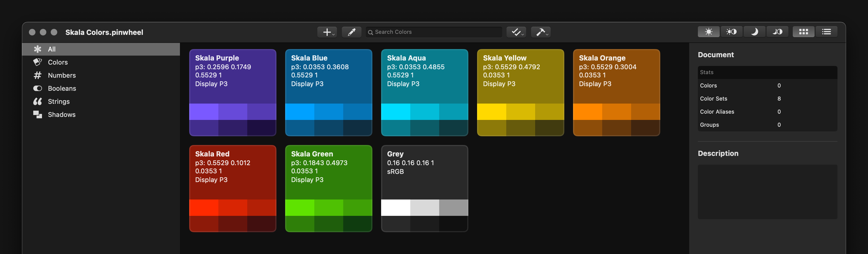Click the hash icon beside Numbers

[37, 75]
